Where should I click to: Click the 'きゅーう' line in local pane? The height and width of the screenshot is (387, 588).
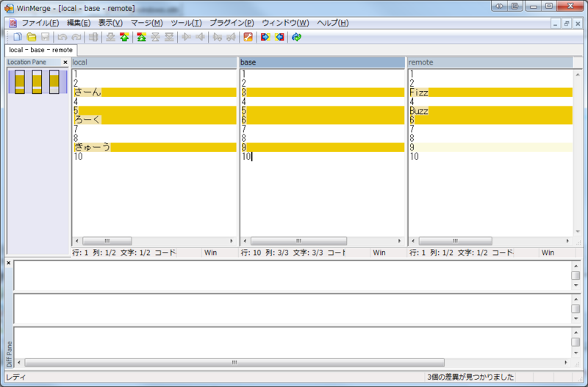click(155, 147)
